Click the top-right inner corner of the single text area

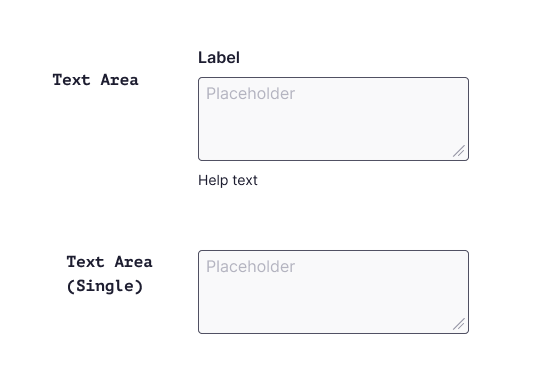click(x=461, y=258)
